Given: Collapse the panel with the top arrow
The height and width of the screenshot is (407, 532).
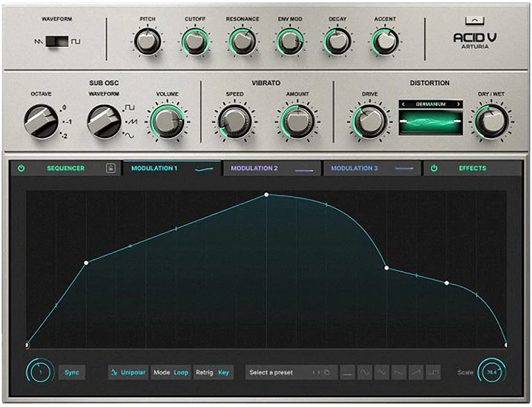Looking at the screenshot, I should pyautogui.click(x=475, y=21).
